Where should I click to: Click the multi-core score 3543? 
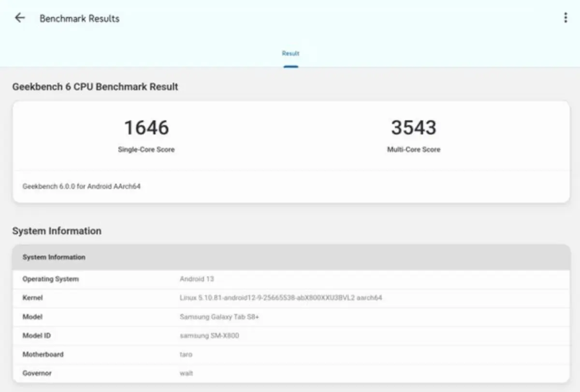click(414, 128)
